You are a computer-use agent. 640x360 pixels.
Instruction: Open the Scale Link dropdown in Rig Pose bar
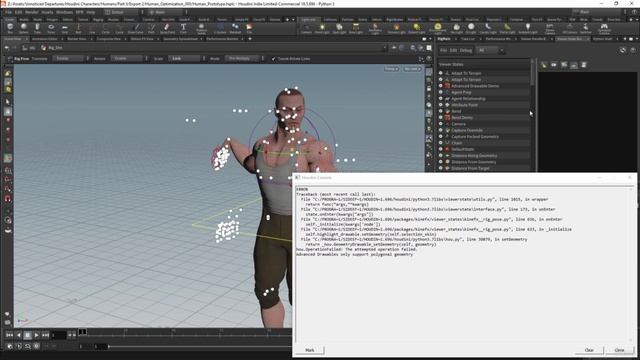186,59
